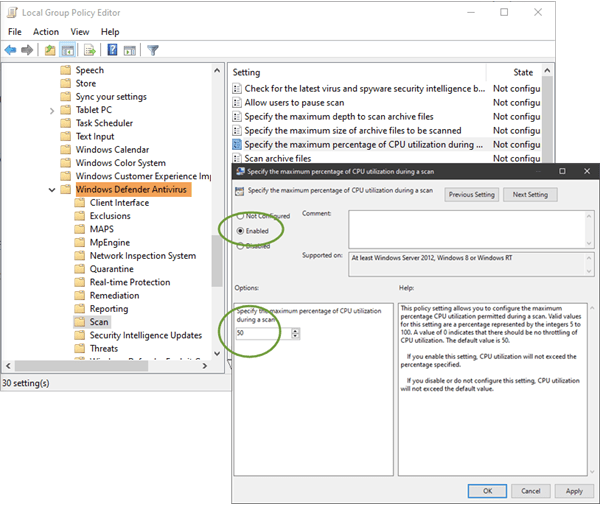Click the State column header
This screenshot has width=601, height=507.
coord(523,72)
